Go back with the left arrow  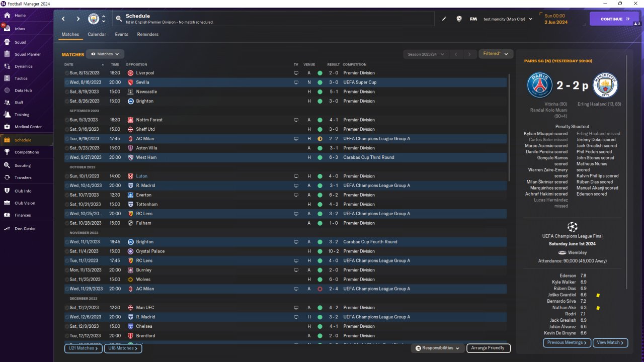[63, 19]
